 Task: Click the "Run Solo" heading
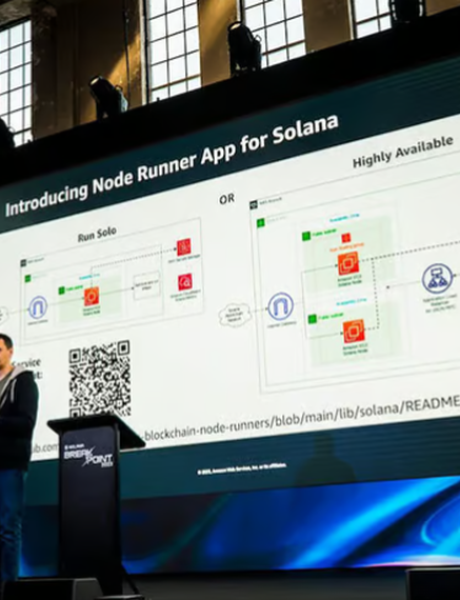point(97,234)
